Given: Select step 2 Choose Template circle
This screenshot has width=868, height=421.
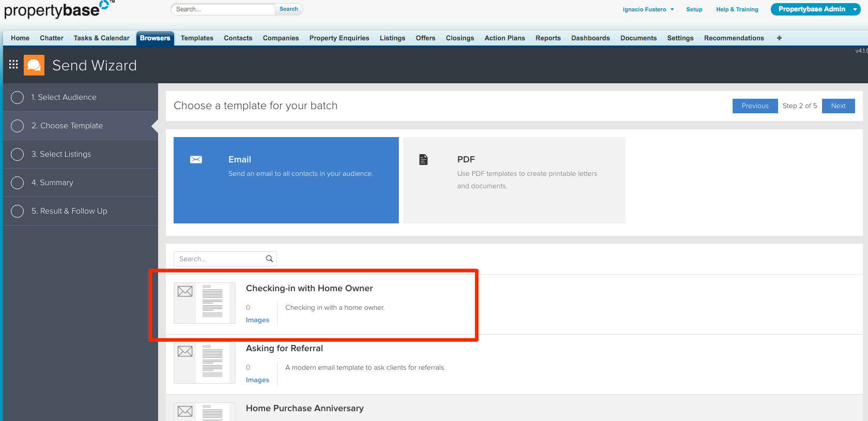Looking at the screenshot, I should pyautogui.click(x=17, y=126).
